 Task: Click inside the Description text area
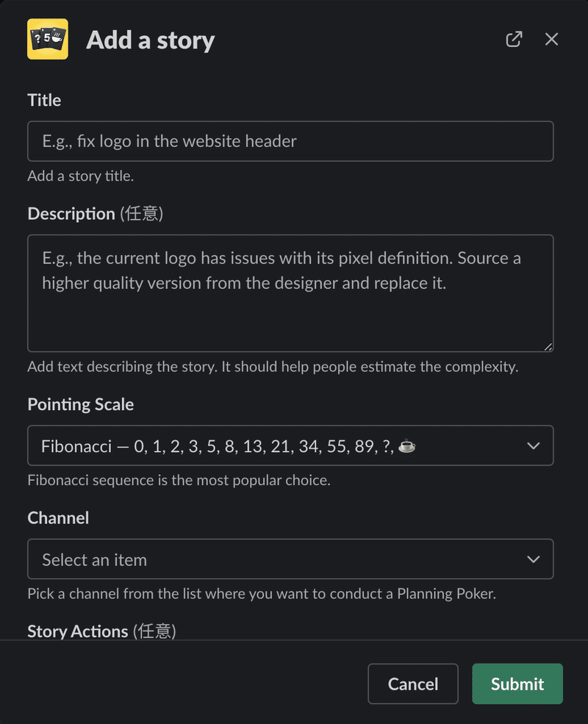pyautogui.click(x=290, y=293)
